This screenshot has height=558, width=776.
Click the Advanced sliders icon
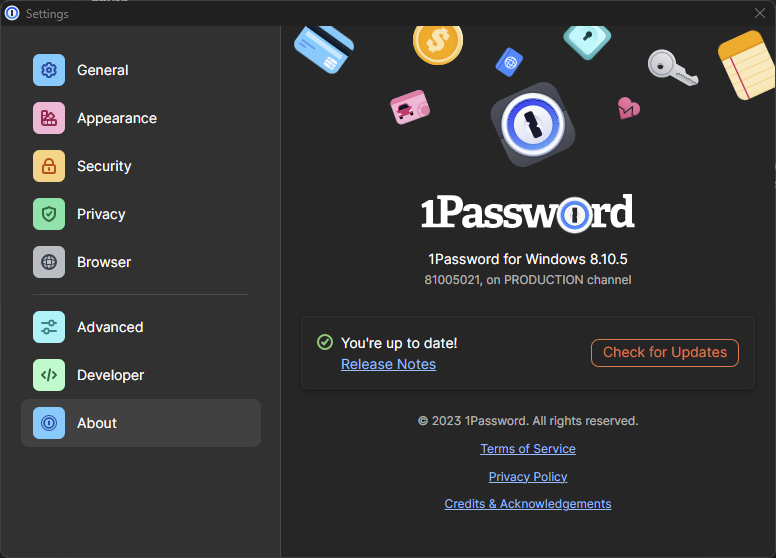49,327
